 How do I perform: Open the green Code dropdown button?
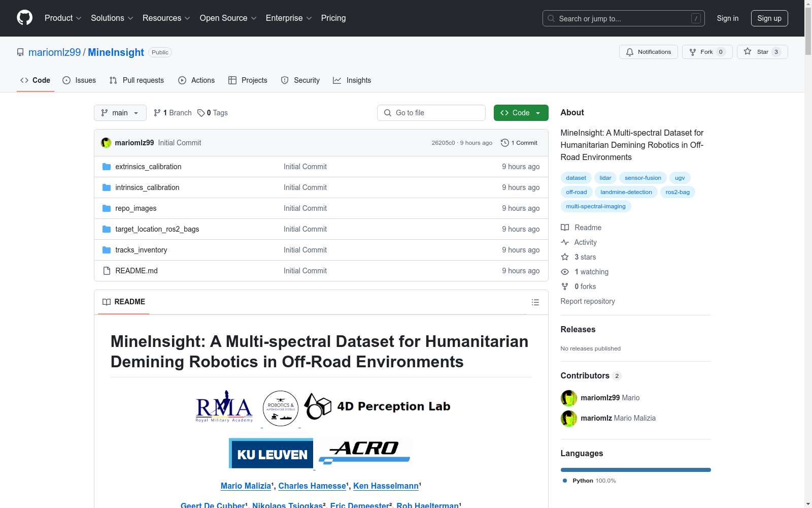pos(521,113)
